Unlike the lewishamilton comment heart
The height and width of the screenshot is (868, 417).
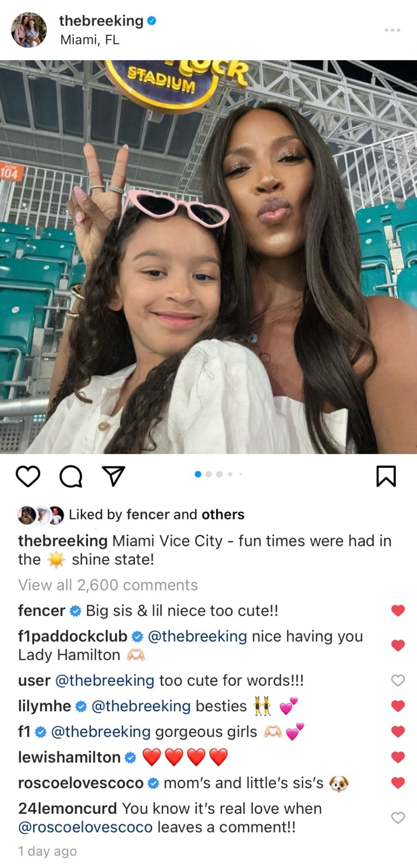398,757
